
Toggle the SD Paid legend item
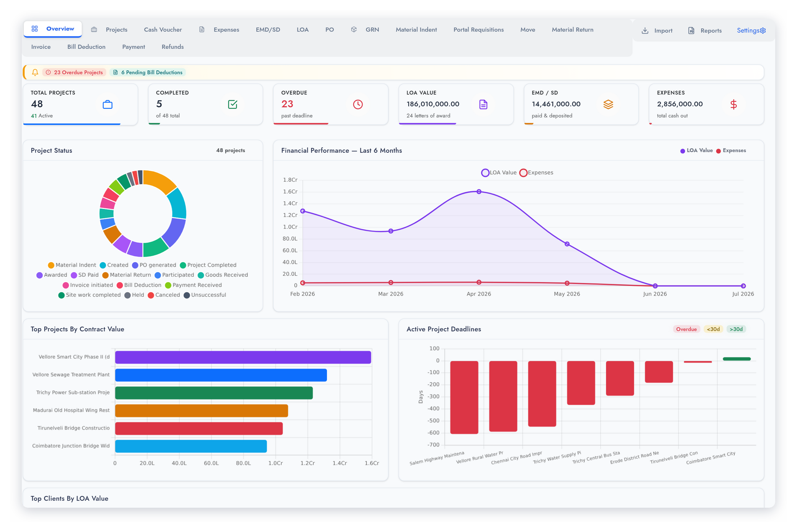pyautogui.click(x=85, y=275)
